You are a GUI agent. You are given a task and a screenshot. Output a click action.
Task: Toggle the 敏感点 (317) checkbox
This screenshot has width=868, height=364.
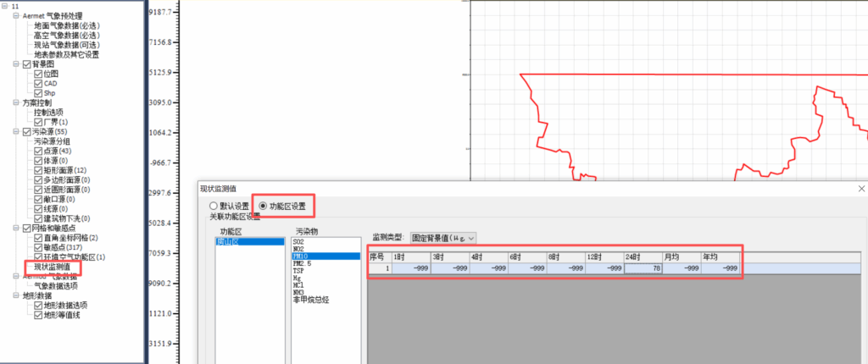[x=38, y=247]
